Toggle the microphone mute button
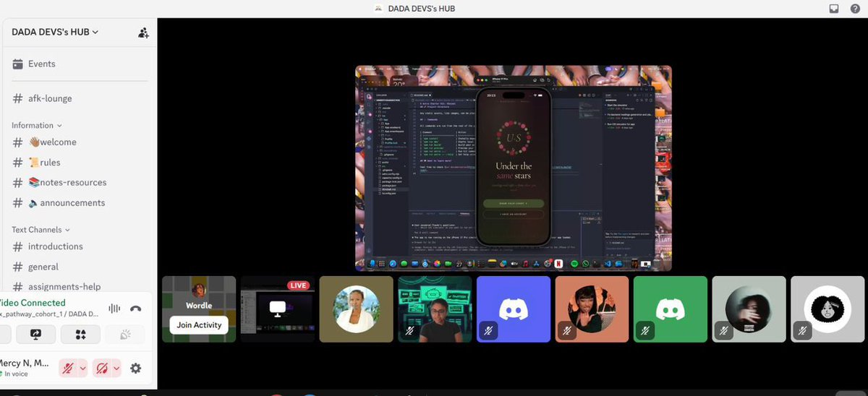The width and height of the screenshot is (868, 396). pos(68,369)
